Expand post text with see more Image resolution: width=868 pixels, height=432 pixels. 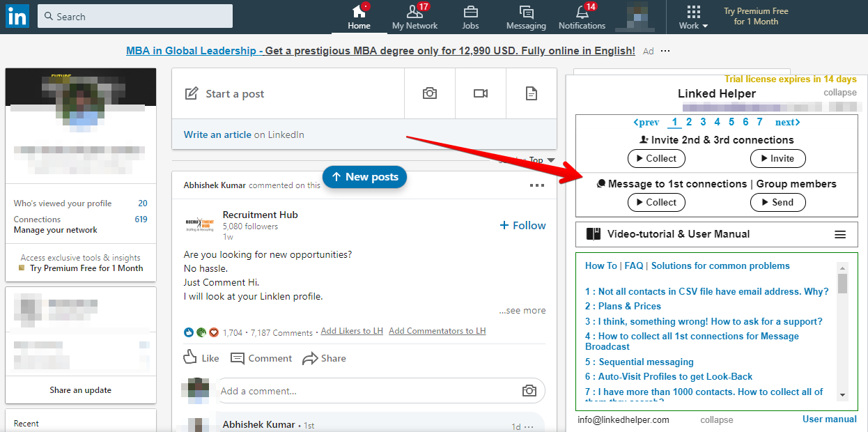tap(522, 311)
